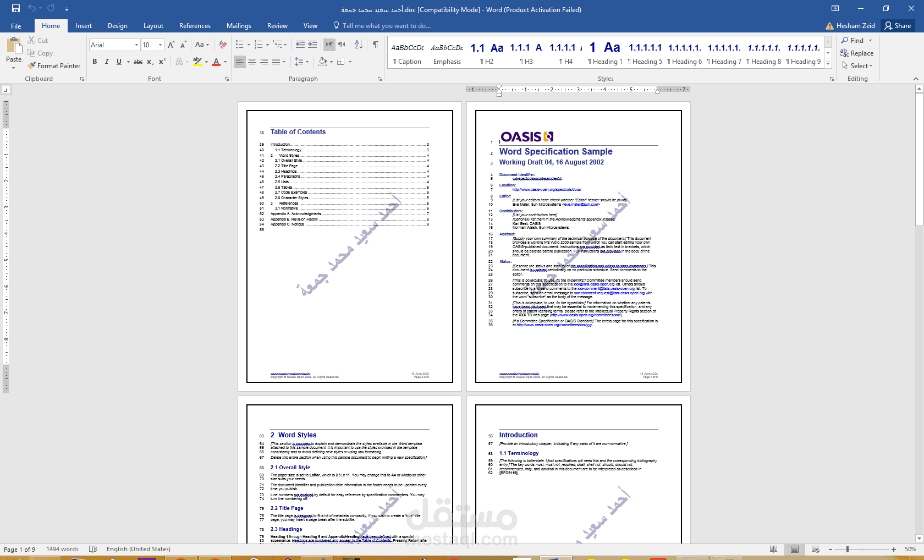Open the File menu
The image size is (924, 560).
point(16,26)
